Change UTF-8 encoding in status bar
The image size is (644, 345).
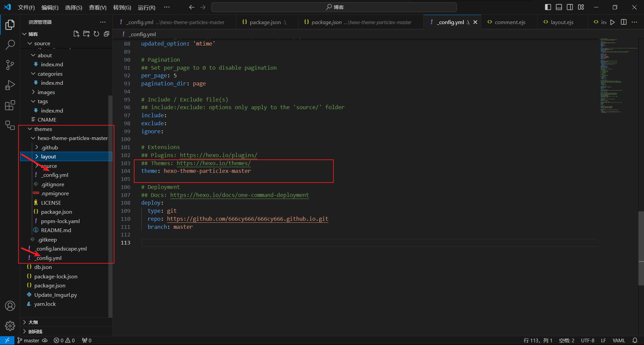[x=588, y=340]
